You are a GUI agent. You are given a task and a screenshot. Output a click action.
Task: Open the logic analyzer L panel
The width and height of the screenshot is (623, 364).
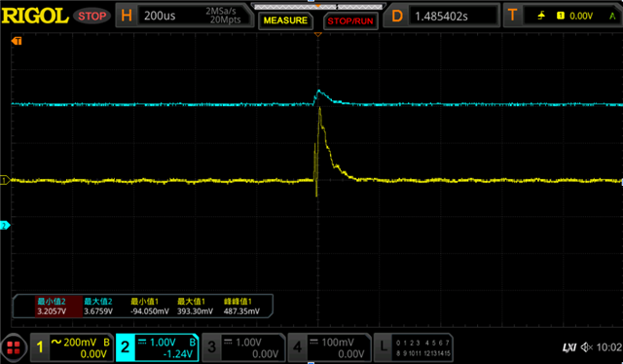(x=414, y=347)
